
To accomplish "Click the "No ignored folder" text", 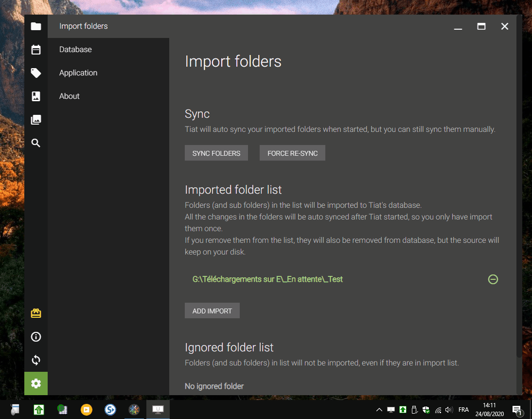I will [x=214, y=386].
